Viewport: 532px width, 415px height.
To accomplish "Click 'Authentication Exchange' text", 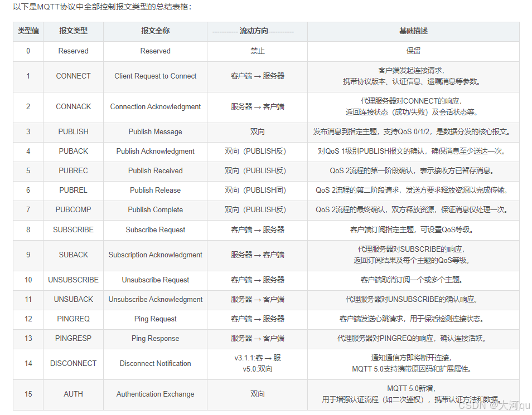I will (x=156, y=394).
